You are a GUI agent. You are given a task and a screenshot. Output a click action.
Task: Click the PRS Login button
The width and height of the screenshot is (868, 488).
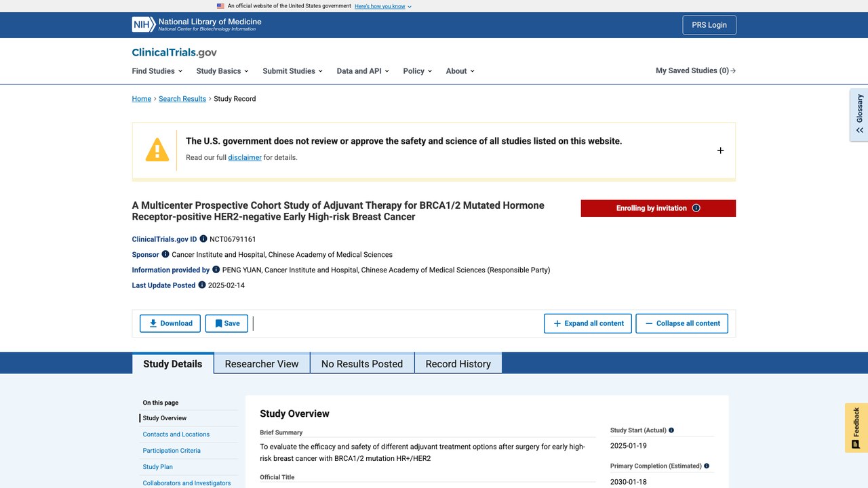click(709, 25)
